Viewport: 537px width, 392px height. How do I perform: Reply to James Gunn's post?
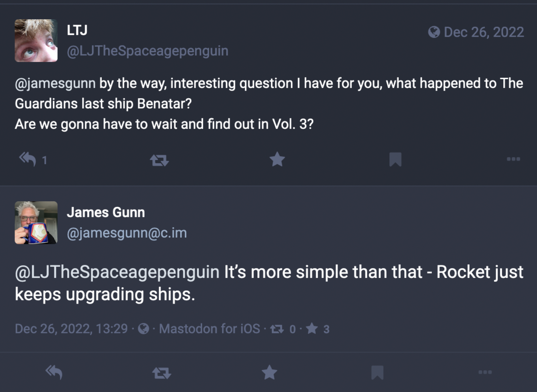(x=54, y=372)
